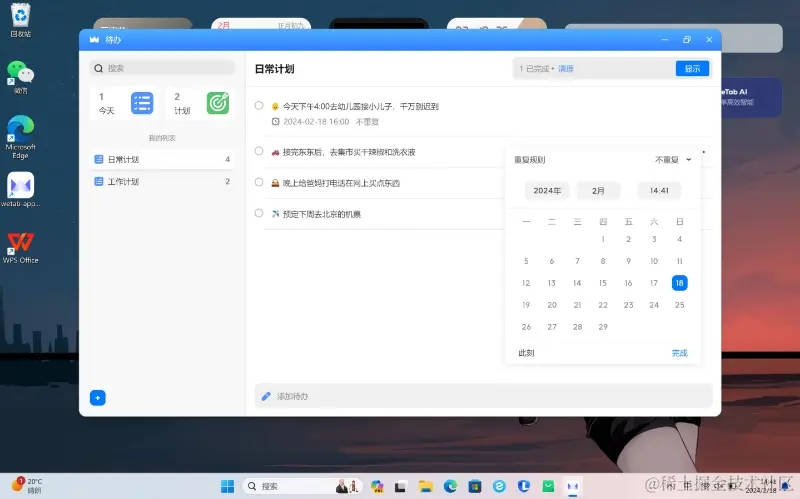This screenshot has height=499, width=800.
Task: Open the Windows Start menu
Action: pos(227,486)
